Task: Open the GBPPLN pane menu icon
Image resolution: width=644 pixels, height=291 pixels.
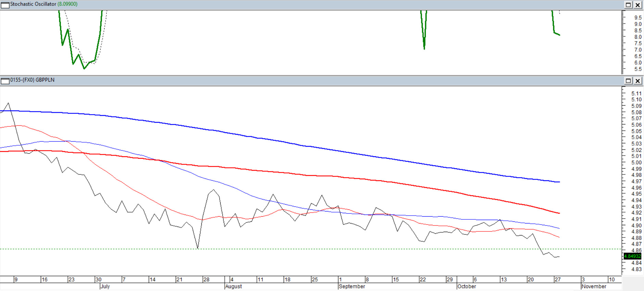Action: point(5,81)
